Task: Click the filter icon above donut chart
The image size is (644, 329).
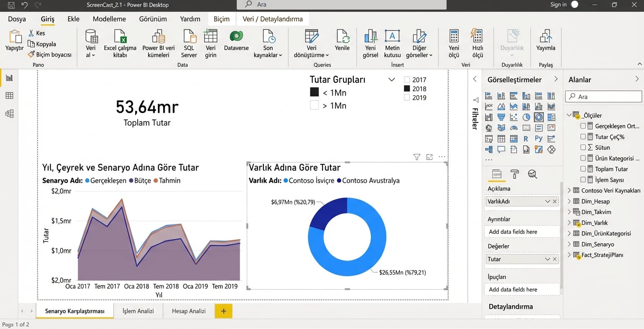Action: click(x=417, y=157)
